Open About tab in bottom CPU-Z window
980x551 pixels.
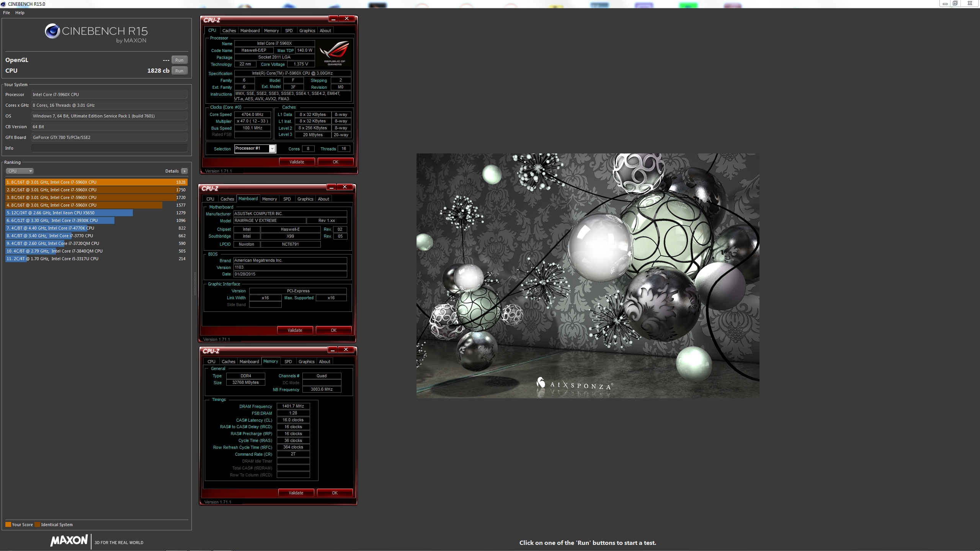[325, 362]
